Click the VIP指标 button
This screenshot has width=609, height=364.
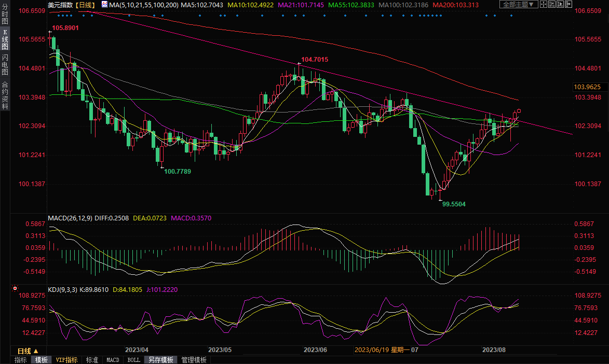click(x=66, y=360)
